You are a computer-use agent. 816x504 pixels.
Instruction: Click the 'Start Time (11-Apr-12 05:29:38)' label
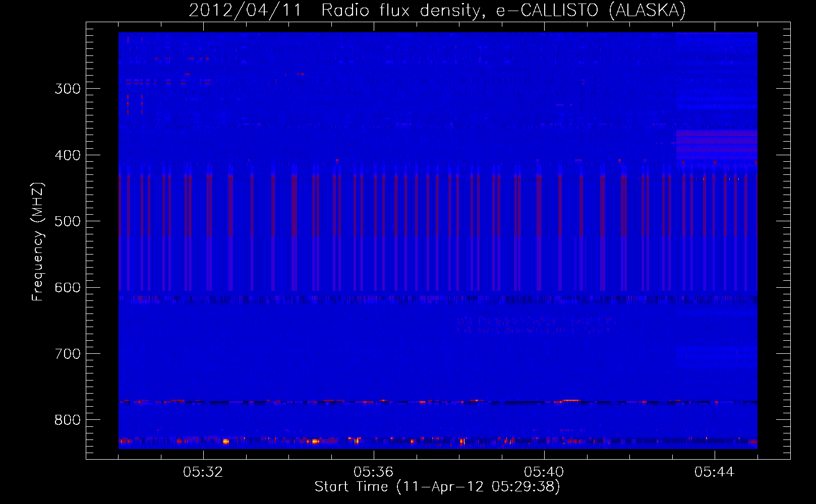[x=437, y=486]
